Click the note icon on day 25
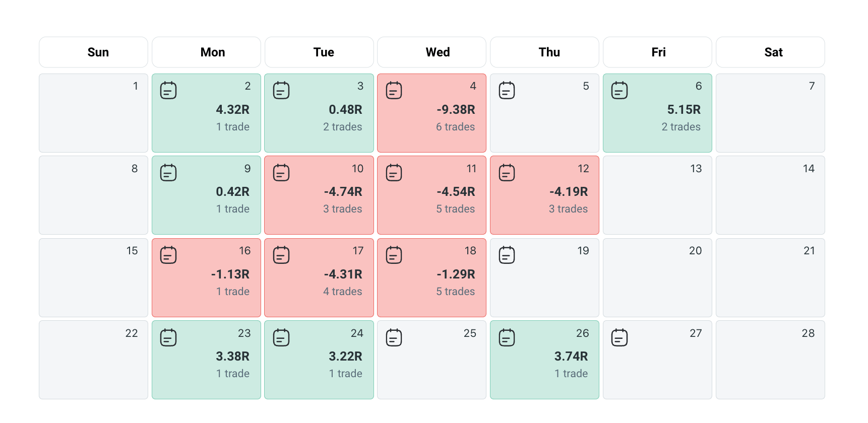 (394, 337)
